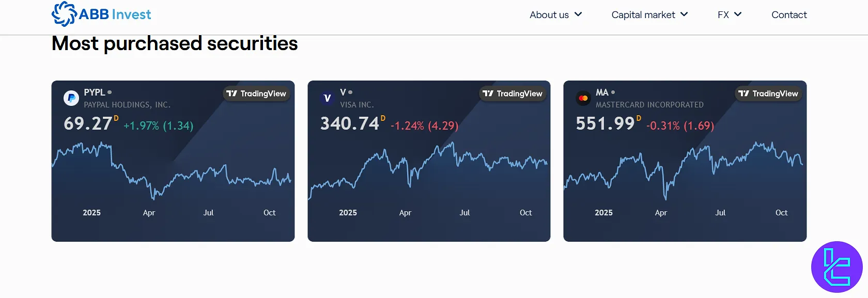Toggle the market status dot next to V

coord(351,92)
